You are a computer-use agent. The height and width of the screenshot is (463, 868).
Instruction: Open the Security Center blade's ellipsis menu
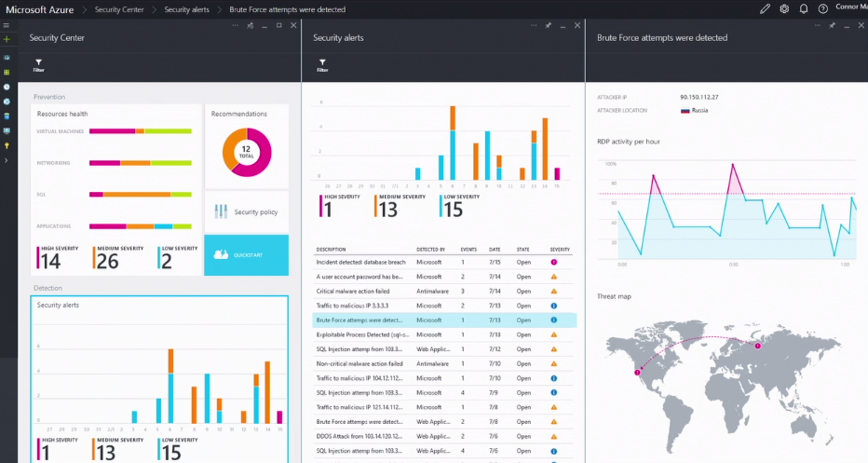pyautogui.click(x=235, y=25)
